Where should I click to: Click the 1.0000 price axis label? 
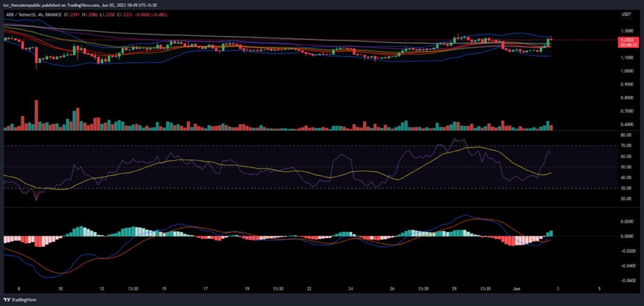[x=626, y=71]
